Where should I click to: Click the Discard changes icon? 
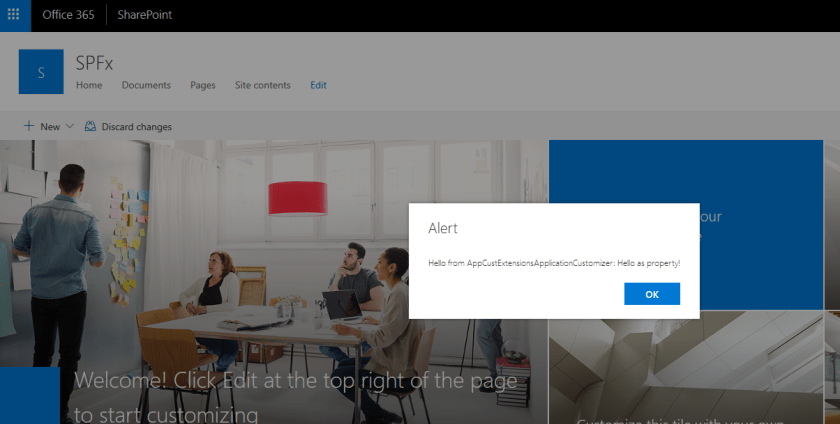pyautogui.click(x=91, y=127)
